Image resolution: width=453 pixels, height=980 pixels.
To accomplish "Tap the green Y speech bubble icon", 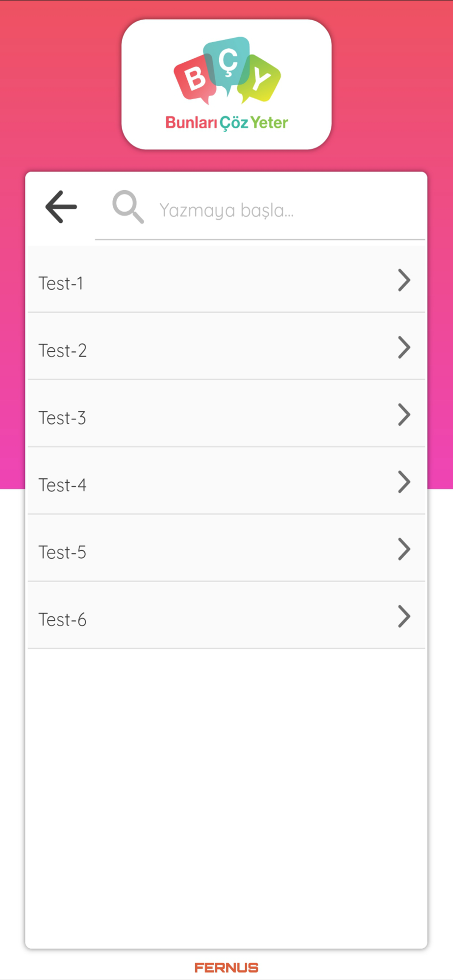I will click(x=260, y=79).
